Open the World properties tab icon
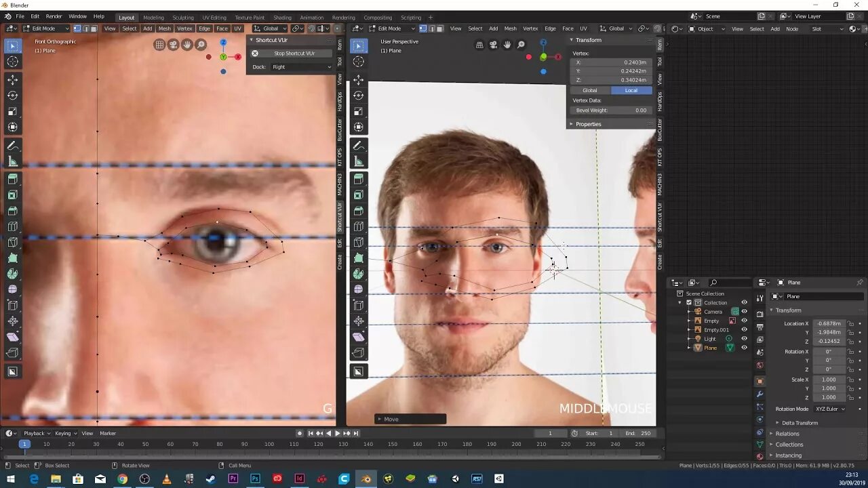This screenshot has height=488, width=868. point(759,365)
